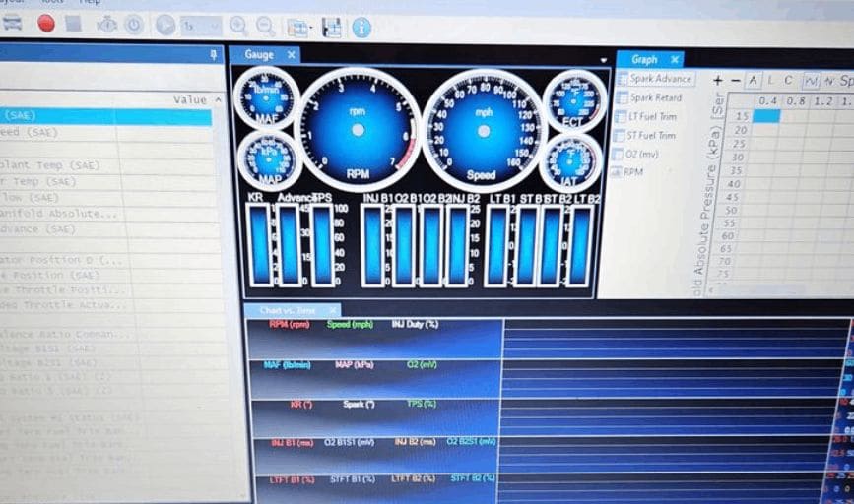Click the blue info icon
Viewport: 854px width, 504px height.
click(x=361, y=28)
